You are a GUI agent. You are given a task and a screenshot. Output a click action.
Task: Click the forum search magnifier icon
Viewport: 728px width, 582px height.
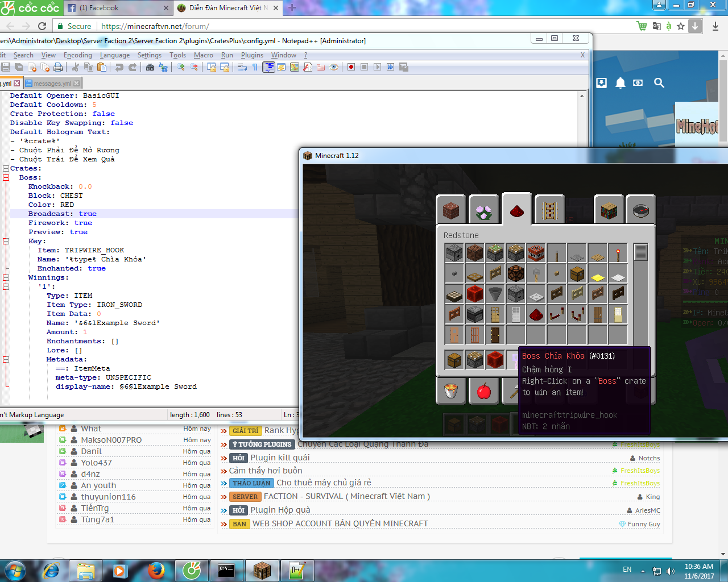[659, 83]
